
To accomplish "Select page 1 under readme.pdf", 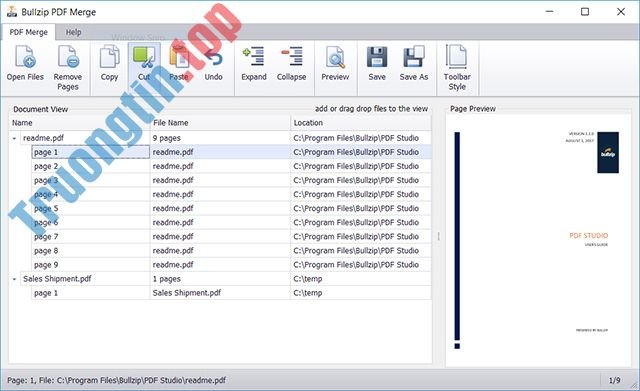I will click(232, 152).
